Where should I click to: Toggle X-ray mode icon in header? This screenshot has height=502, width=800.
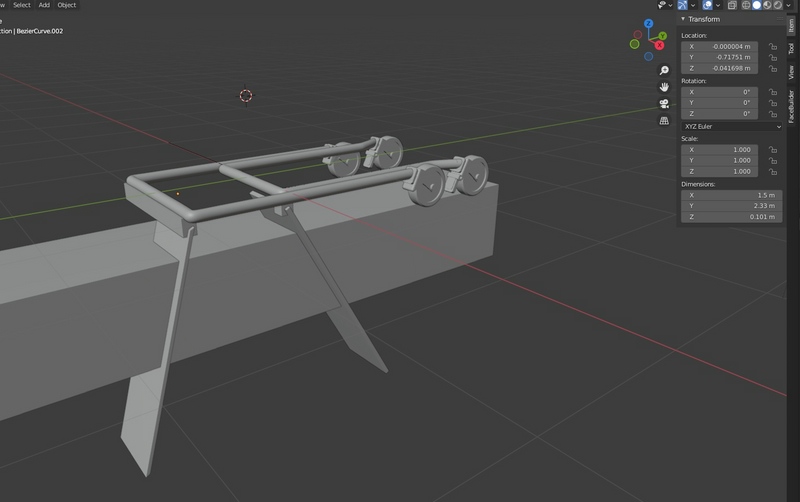pyautogui.click(x=733, y=5)
